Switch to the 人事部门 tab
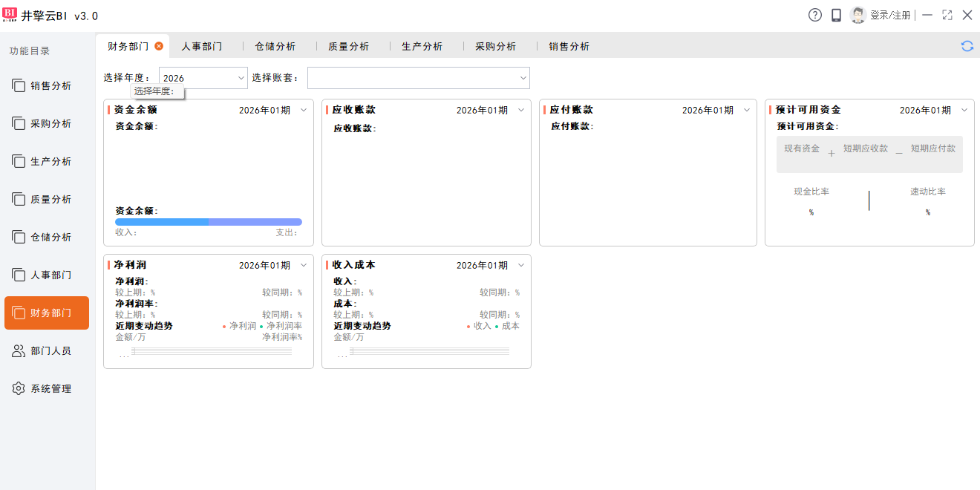 click(202, 47)
